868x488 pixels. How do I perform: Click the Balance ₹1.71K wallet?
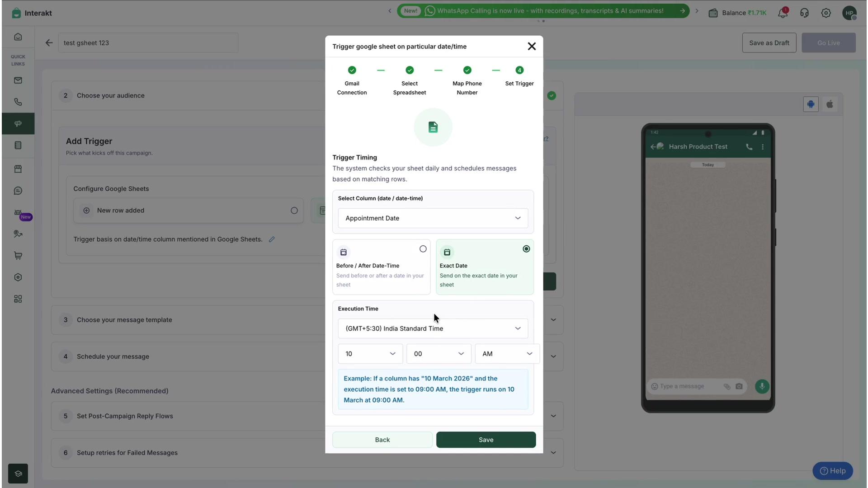737,13
